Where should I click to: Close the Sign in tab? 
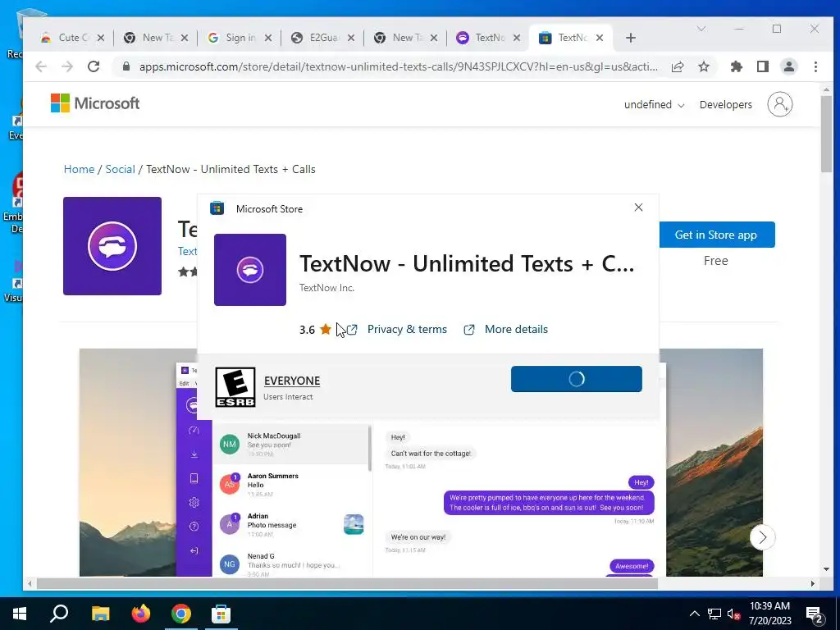click(268, 38)
